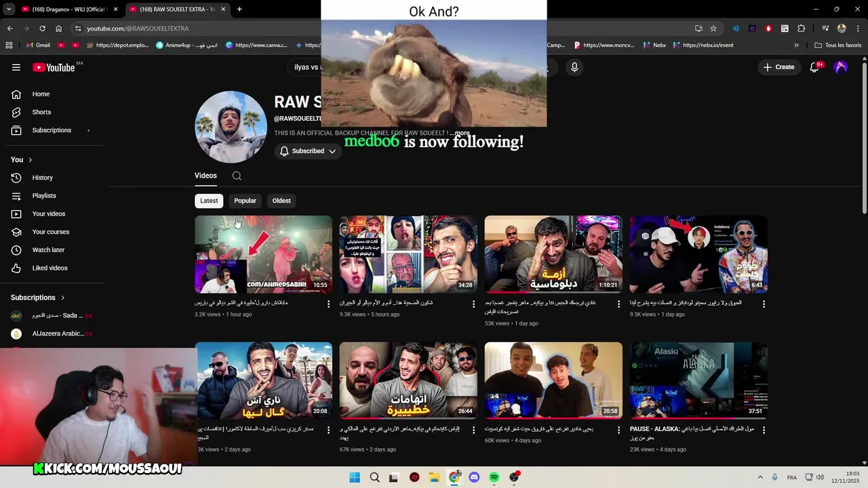The height and width of the screenshot is (488, 868).
Task: Open tab search dropdown in Chrome
Action: click(x=9, y=9)
